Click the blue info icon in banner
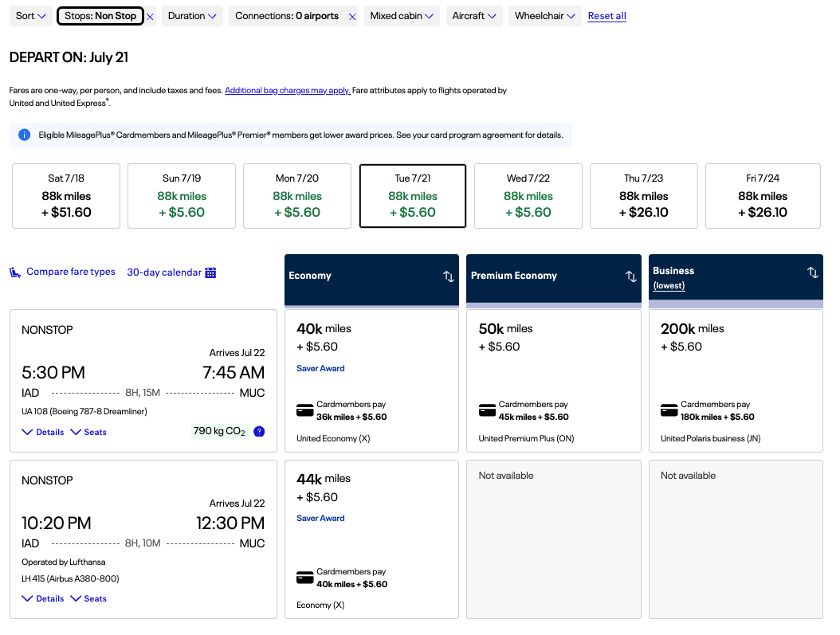 [24, 135]
